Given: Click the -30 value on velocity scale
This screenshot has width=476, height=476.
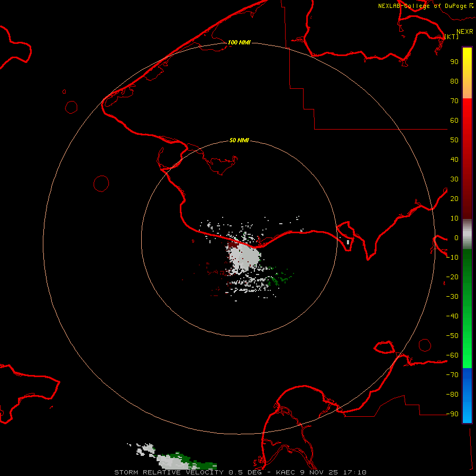Looking at the screenshot, I should (452, 297).
